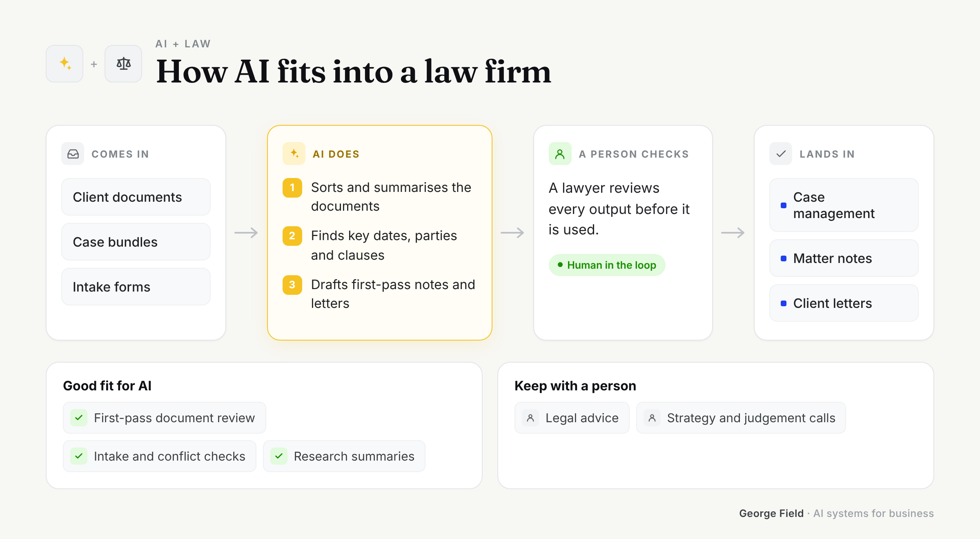Click the scales of justice icon
Viewport: 980px width, 539px height.
tap(123, 64)
